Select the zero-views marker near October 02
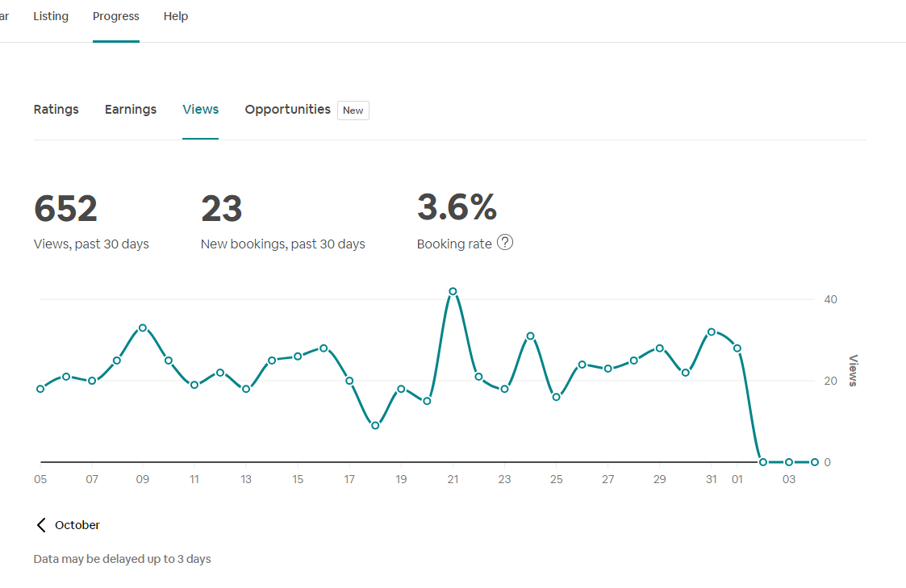The image size is (906, 588). pos(762,461)
